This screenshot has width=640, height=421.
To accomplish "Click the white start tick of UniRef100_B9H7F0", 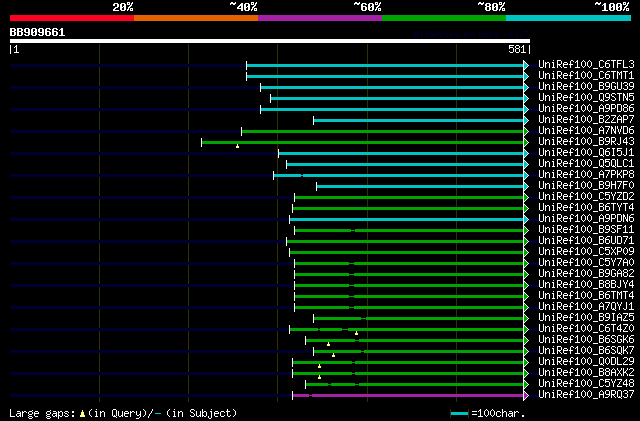I will (x=316, y=187).
